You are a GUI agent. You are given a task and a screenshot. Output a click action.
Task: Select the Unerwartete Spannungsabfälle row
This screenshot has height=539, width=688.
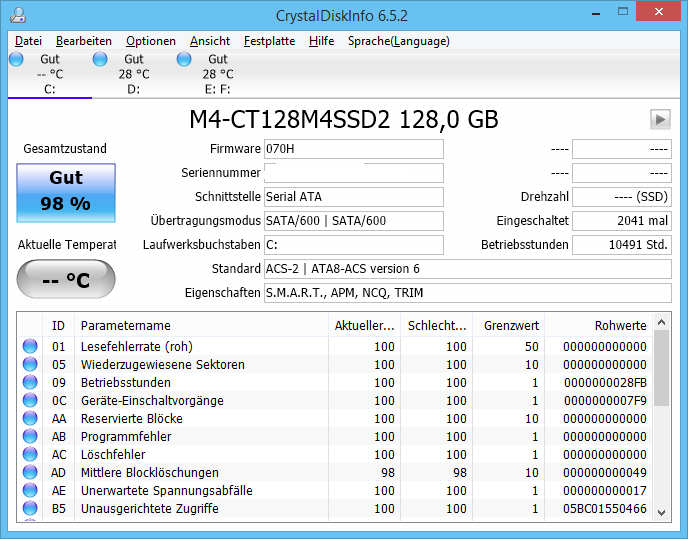[335, 490]
